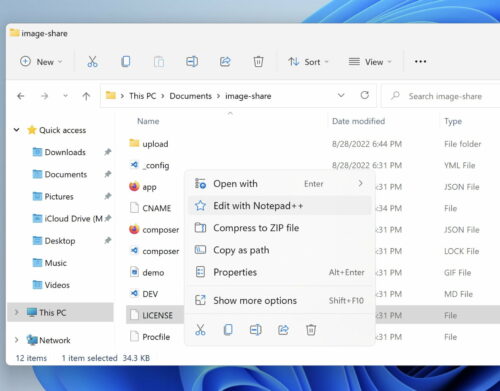Select the LICENSE file

click(x=157, y=315)
